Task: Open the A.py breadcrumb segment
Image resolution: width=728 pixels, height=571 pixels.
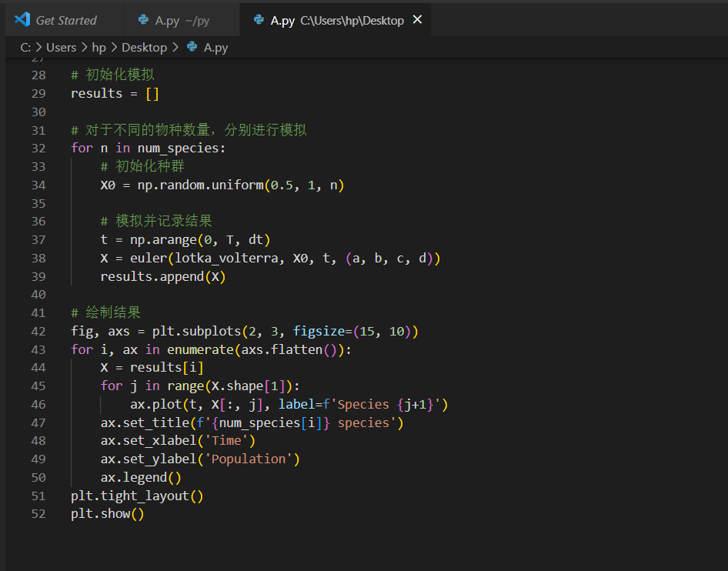Action: coord(216,48)
